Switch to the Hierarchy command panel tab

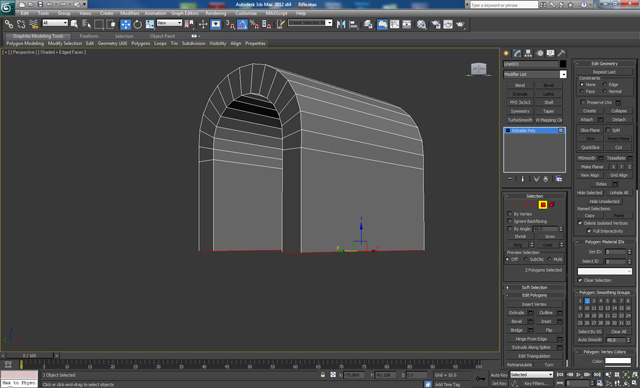[x=528, y=53]
